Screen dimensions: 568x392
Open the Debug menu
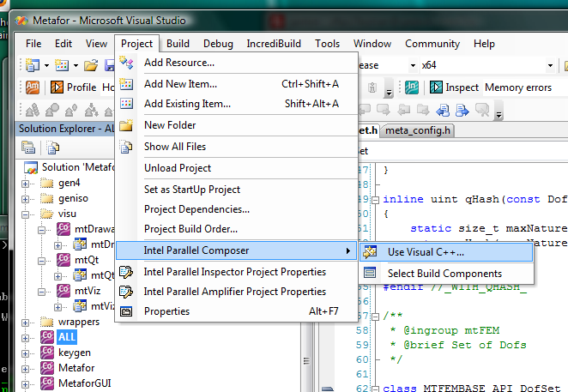(x=218, y=44)
